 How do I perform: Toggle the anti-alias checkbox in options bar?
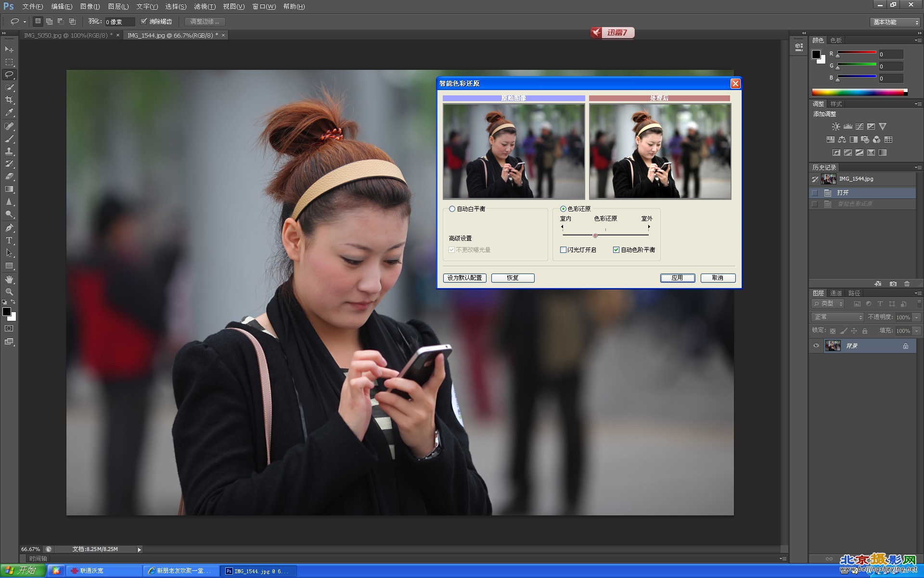point(143,21)
